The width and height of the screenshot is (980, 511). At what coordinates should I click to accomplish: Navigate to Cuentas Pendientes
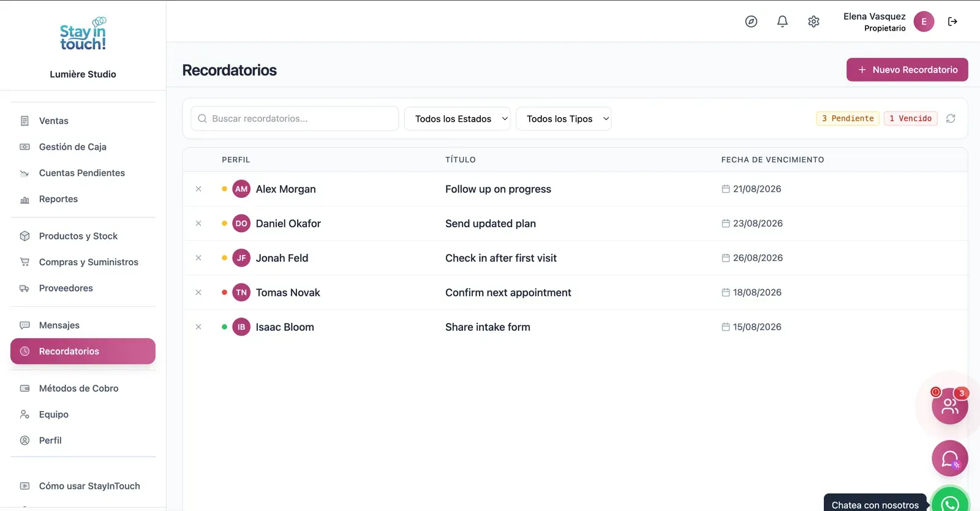pyautogui.click(x=83, y=173)
